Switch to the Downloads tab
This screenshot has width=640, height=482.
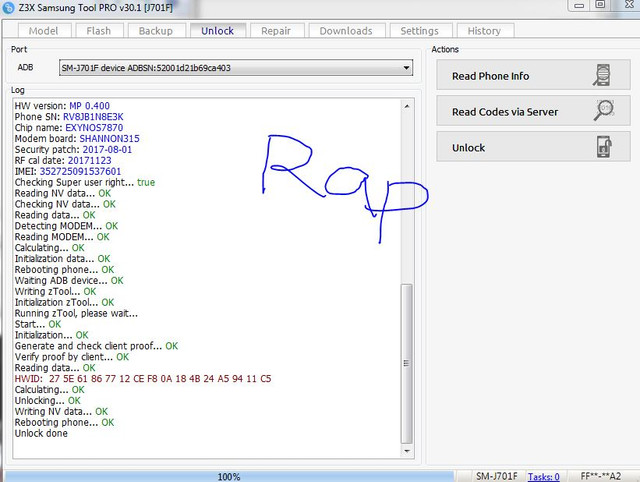coord(346,31)
